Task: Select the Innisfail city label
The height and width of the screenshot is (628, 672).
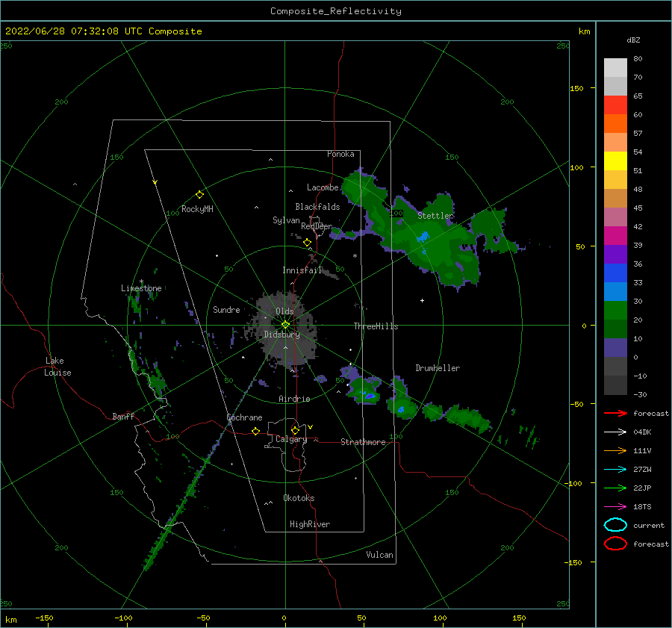Action: 302,270
